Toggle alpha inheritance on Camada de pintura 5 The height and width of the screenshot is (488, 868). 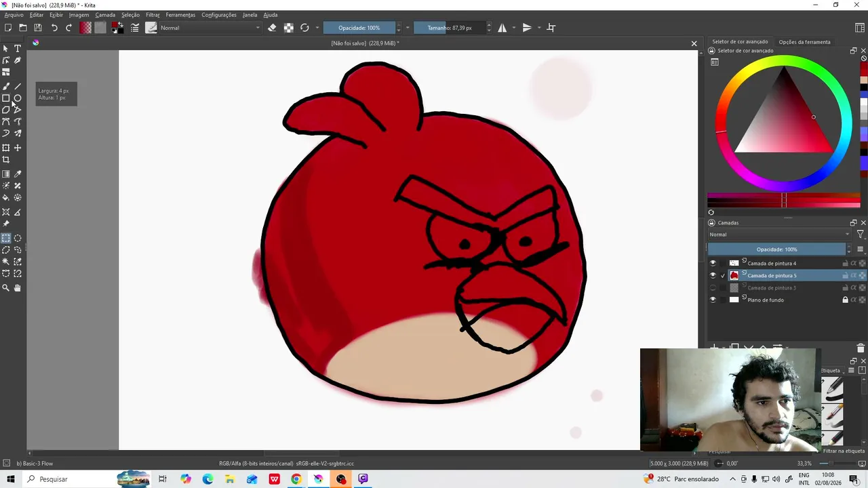click(x=853, y=275)
